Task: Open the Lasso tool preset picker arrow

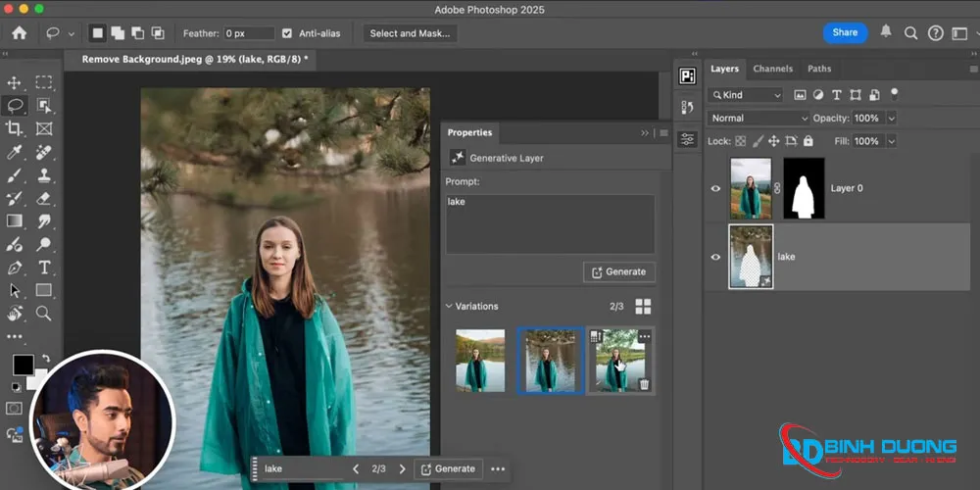Action: (x=71, y=33)
